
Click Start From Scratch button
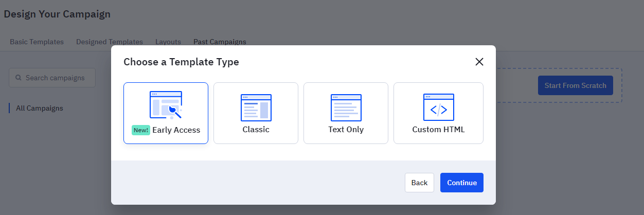point(576,85)
